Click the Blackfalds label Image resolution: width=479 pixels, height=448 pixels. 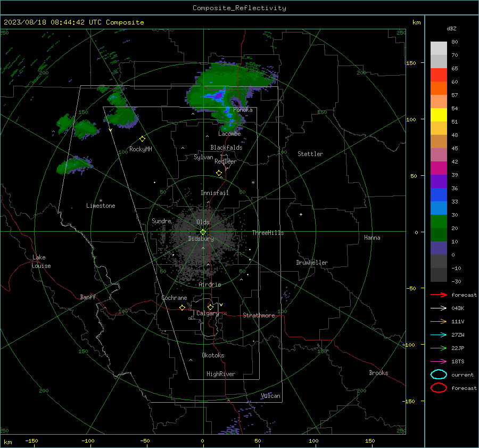[226, 148]
